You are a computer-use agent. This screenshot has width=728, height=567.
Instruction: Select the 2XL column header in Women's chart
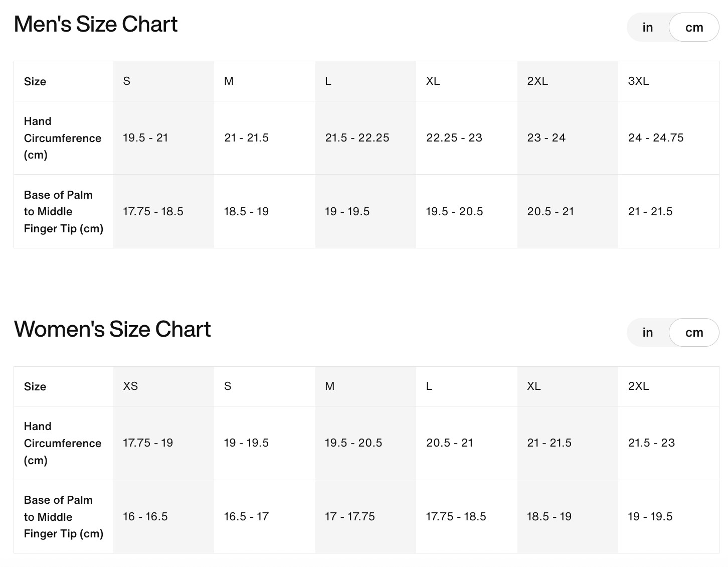click(638, 386)
